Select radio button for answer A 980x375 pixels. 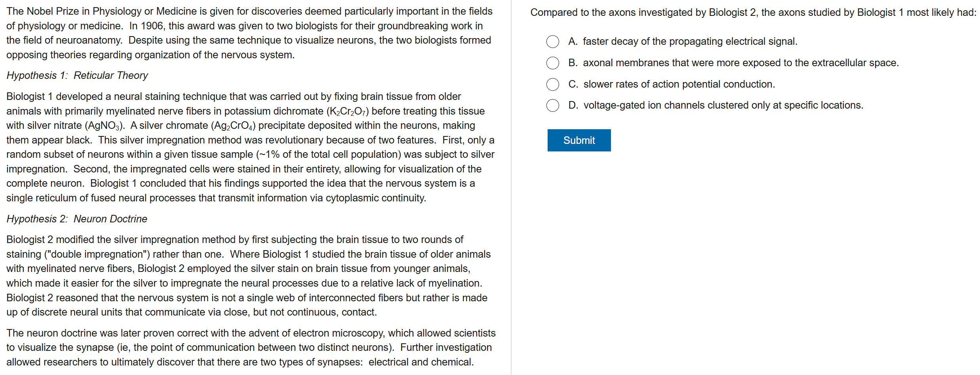552,42
